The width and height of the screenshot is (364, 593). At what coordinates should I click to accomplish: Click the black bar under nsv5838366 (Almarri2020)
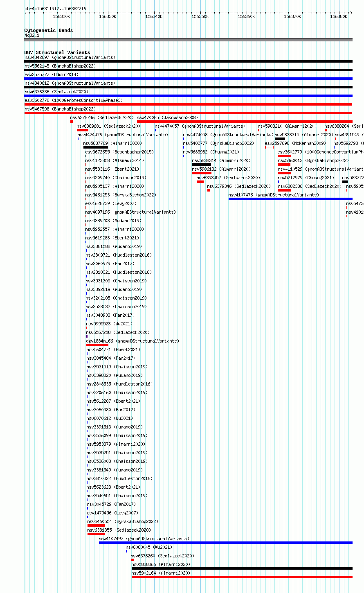coord(242,568)
